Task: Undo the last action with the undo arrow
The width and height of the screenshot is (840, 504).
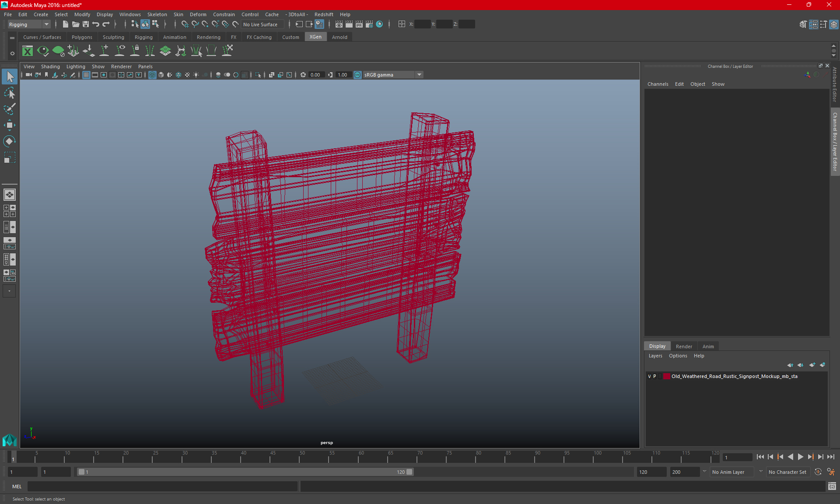Action: tap(96, 24)
